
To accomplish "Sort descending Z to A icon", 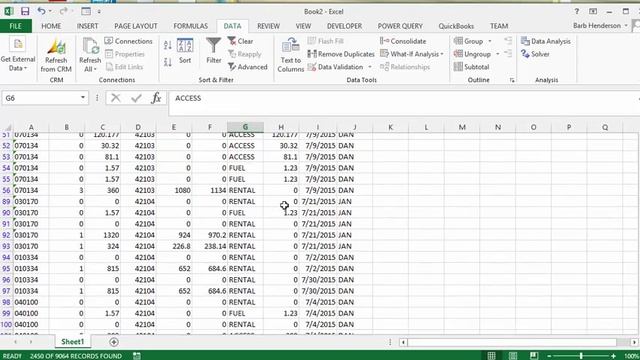I will click(x=168, y=62).
